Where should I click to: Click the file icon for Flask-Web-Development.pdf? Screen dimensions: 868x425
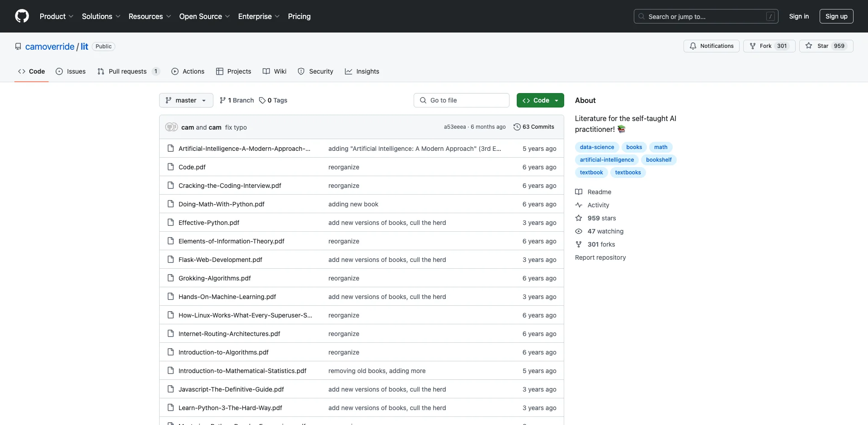pyautogui.click(x=170, y=259)
